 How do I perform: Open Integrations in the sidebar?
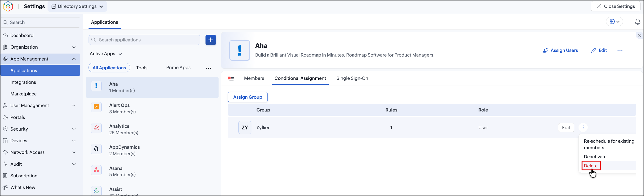pyautogui.click(x=23, y=82)
